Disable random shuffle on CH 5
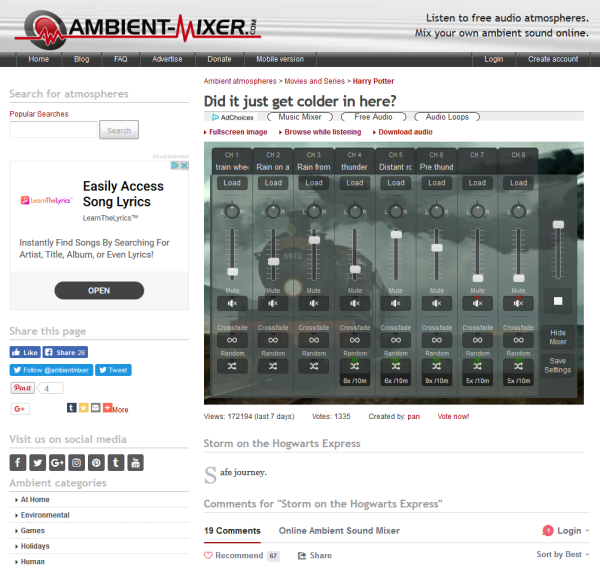This screenshot has height=566, width=600. pos(396,366)
